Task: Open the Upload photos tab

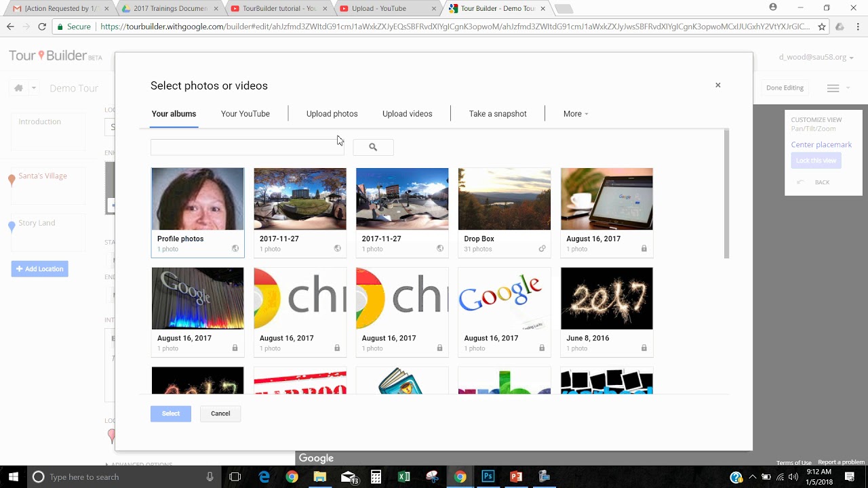Action: (332, 114)
